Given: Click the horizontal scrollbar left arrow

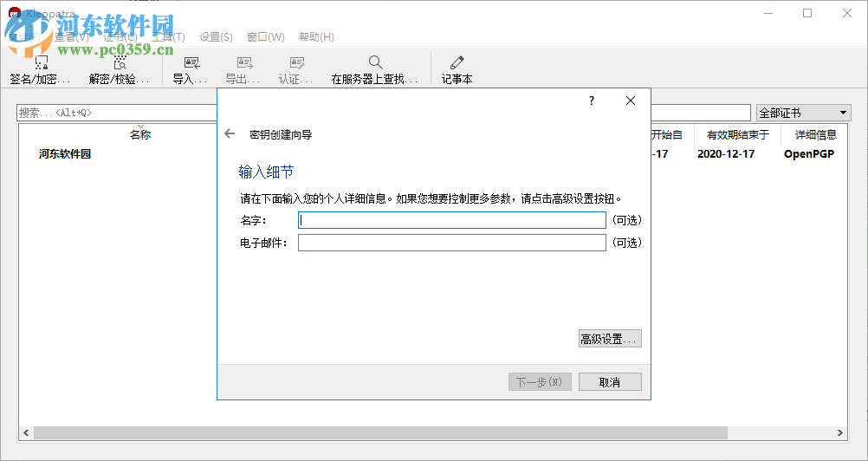Looking at the screenshot, I should (25, 432).
